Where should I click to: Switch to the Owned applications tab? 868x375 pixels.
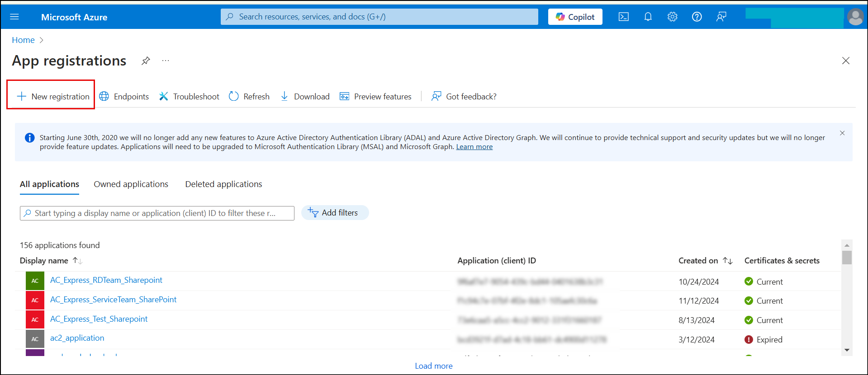click(x=131, y=184)
